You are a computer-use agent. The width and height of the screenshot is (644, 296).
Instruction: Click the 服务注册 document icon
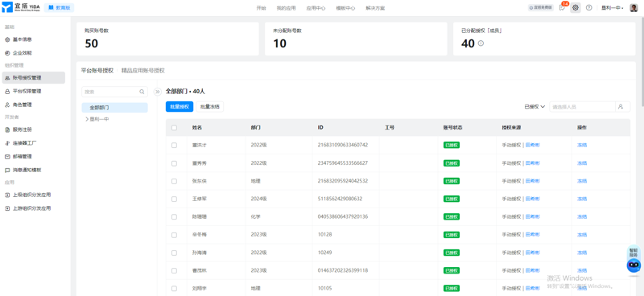[7, 129]
